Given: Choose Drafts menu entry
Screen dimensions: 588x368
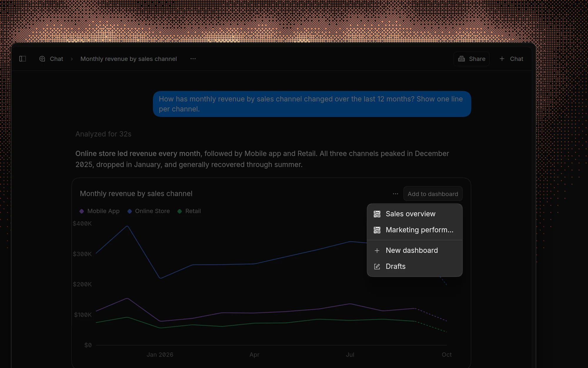Looking at the screenshot, I should [415, 266].
